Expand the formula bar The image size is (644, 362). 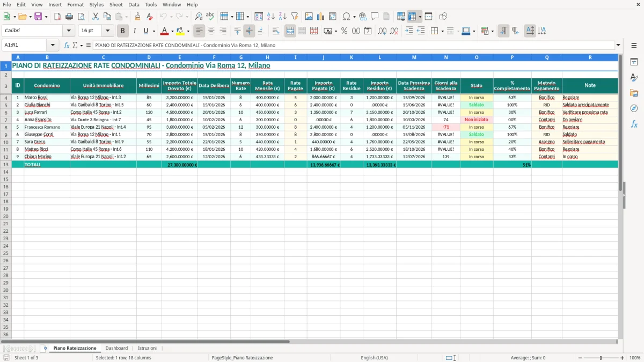pos(618,45)
